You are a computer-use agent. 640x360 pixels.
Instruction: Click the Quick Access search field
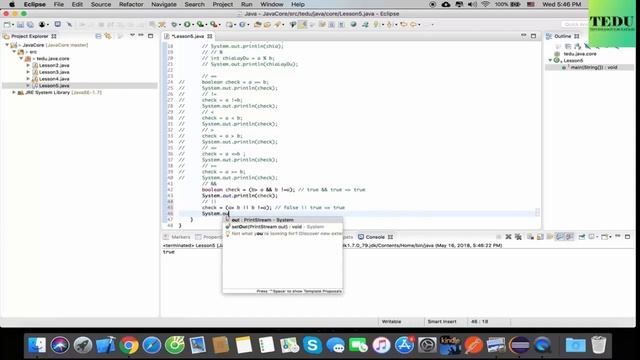[575, 24]
